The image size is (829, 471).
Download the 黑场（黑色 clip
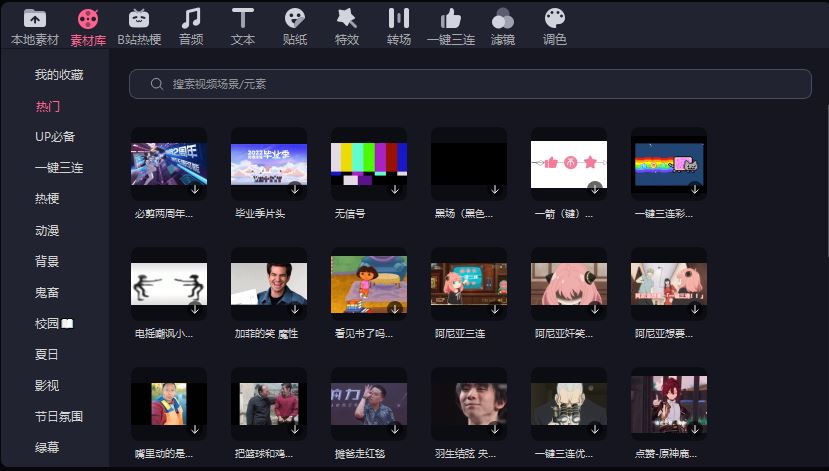click(494, 189)
